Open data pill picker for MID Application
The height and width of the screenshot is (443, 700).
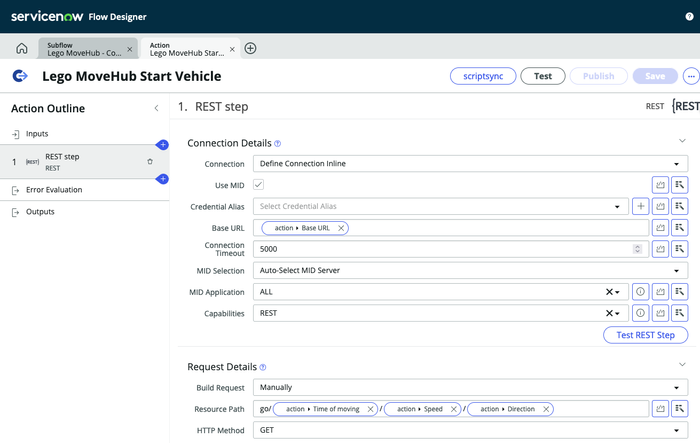coord(679,292)
